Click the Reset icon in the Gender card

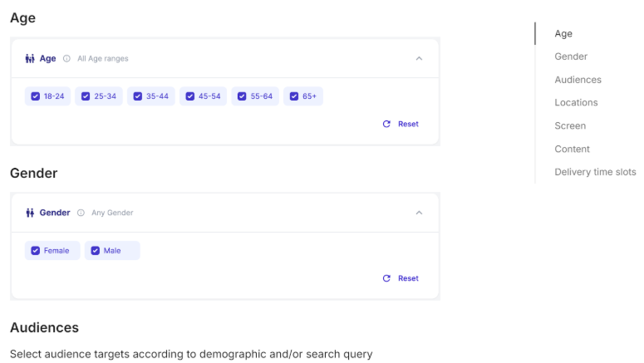tap(386, 278)
